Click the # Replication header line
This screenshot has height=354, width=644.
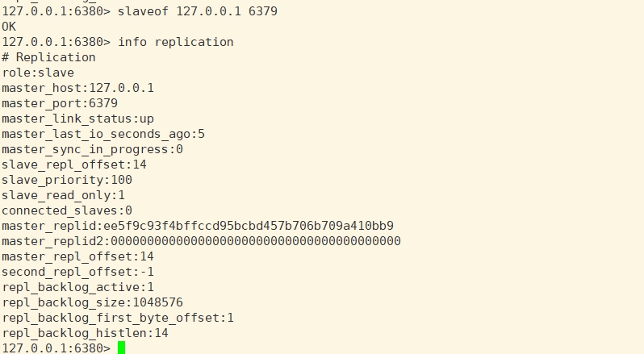click(x=48, y=57)
